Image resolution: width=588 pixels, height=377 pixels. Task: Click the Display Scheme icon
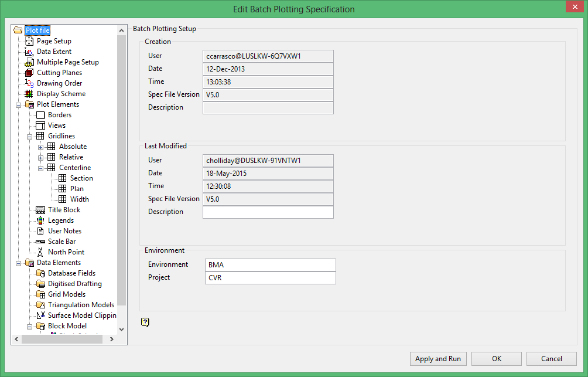click(29, 94)
